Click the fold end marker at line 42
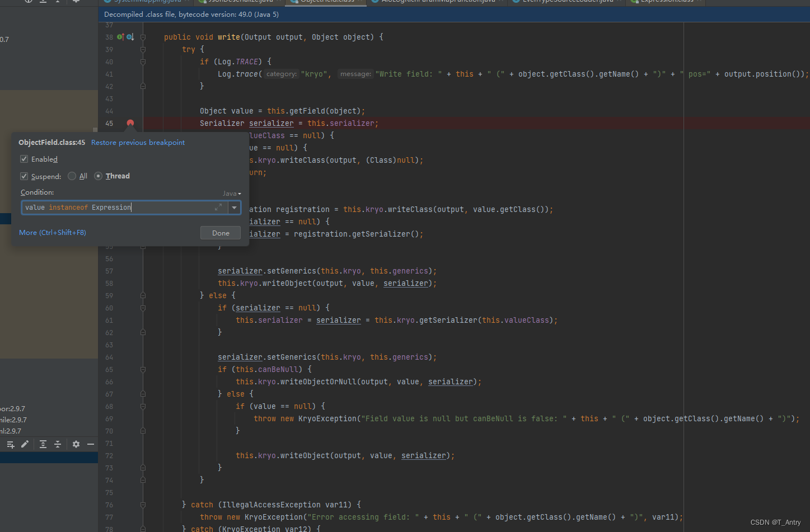The height and width of the screenshot is (532, 810). tap(143, 86)
